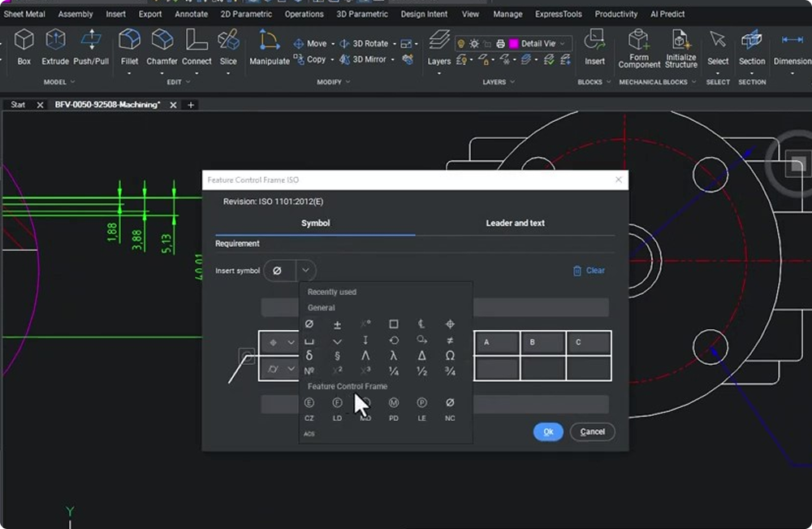Open the Detail Vie layer dropdown
812x529 pixels.
562,43
